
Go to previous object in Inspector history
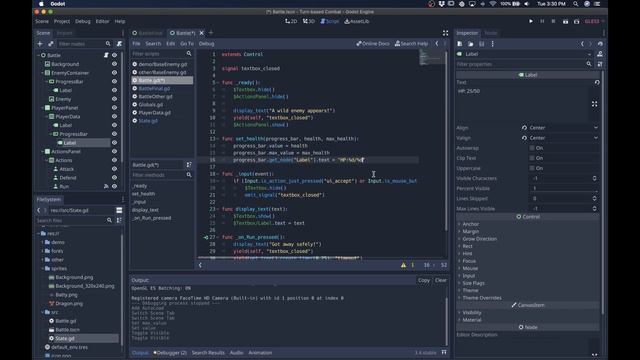(582, 44)
